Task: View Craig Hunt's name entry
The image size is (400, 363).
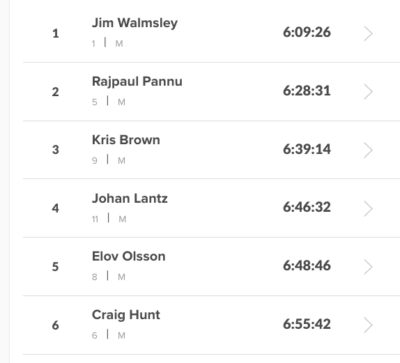Action: tap(126, 315)
